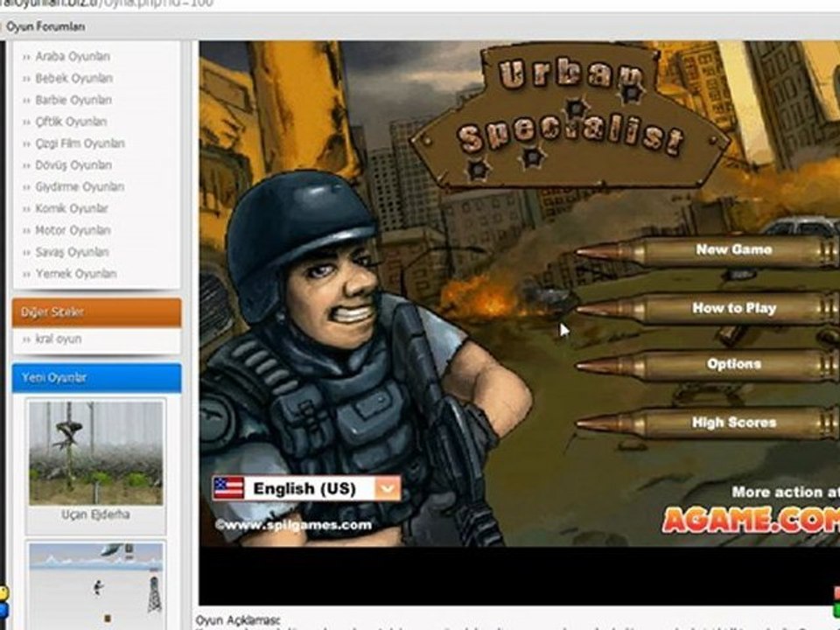The height and width of the screenshot is (630, 840).
Task: Open Çizgi Film Oyunları category
Action: pos(80,143)
